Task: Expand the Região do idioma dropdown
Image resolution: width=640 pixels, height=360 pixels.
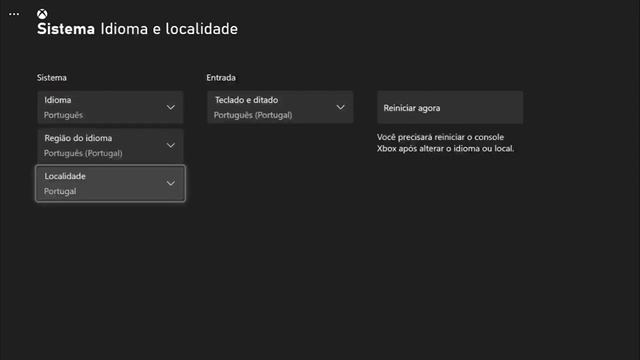Action: click(x=110, y=145)
